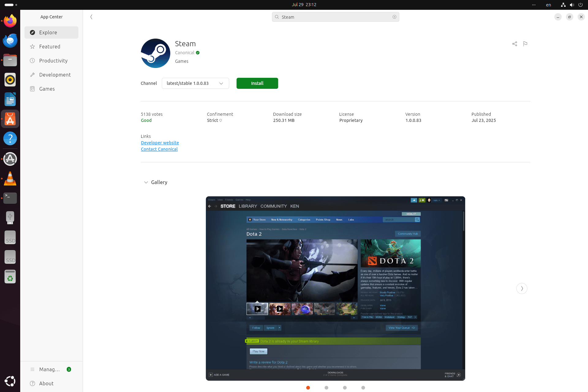
Task: Open the Files manager in dock
Action: [10, 60]
